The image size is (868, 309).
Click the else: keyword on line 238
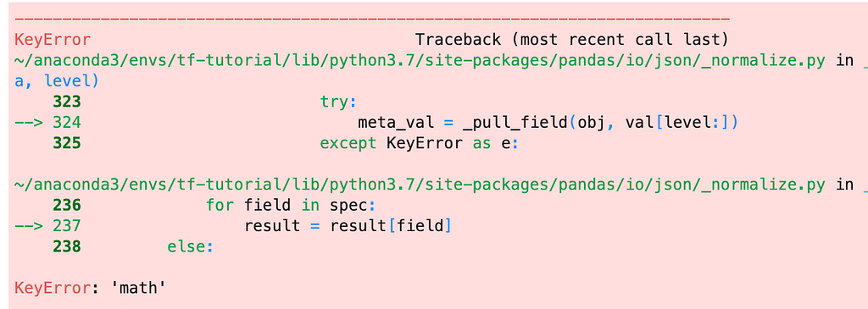(190, 247)
